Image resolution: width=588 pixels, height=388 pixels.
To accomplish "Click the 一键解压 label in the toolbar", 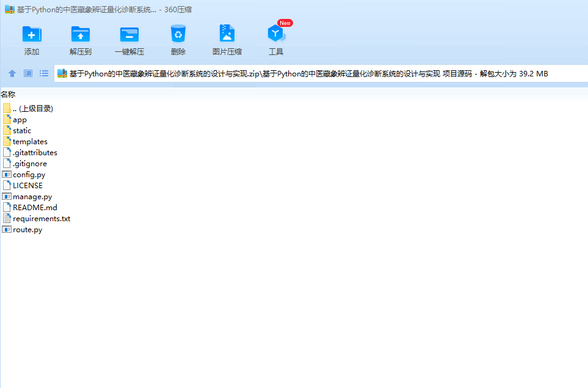I will point(129,52).
